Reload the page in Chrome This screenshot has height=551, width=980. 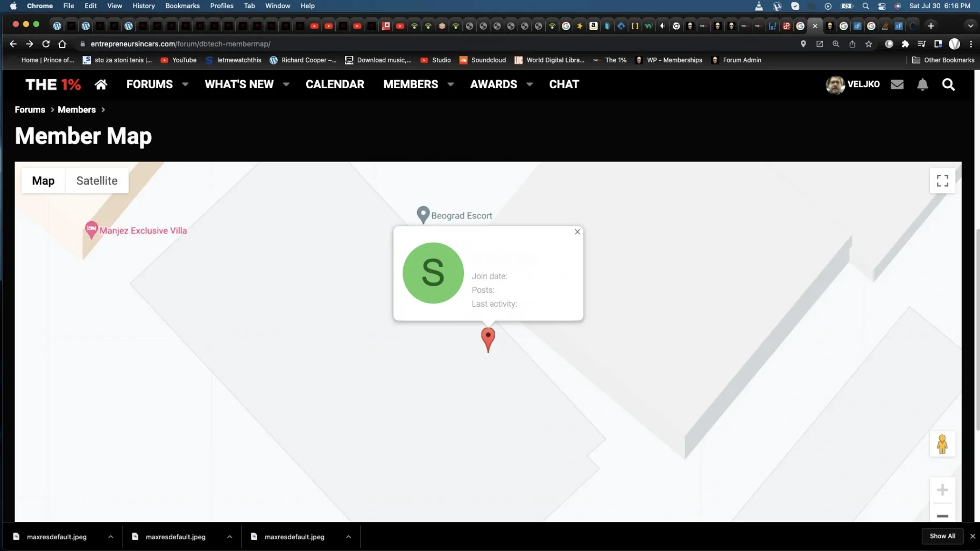(x=46, y=44)
